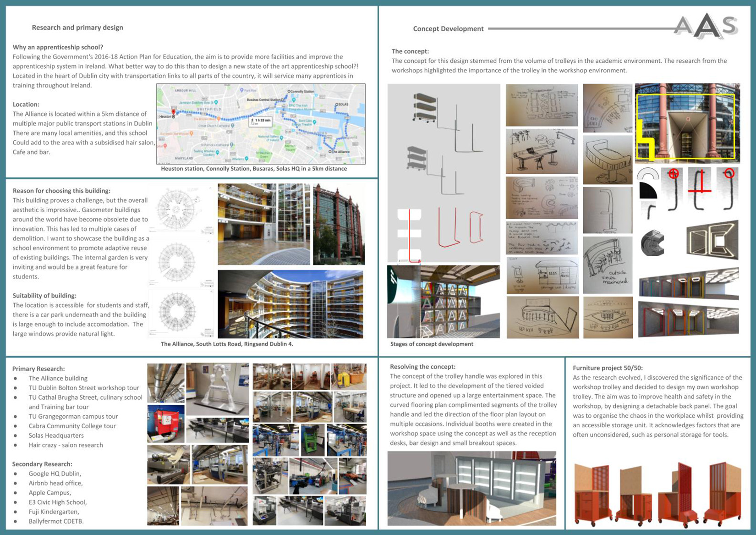Select the grey C-shaped 3D block

(652, 243)
